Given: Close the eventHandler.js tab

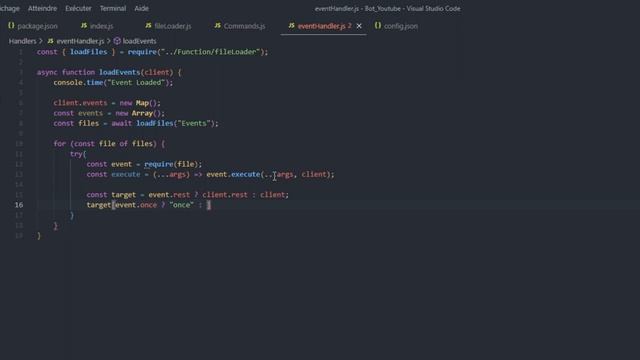Looking at the screenshot, I should 359,26.
